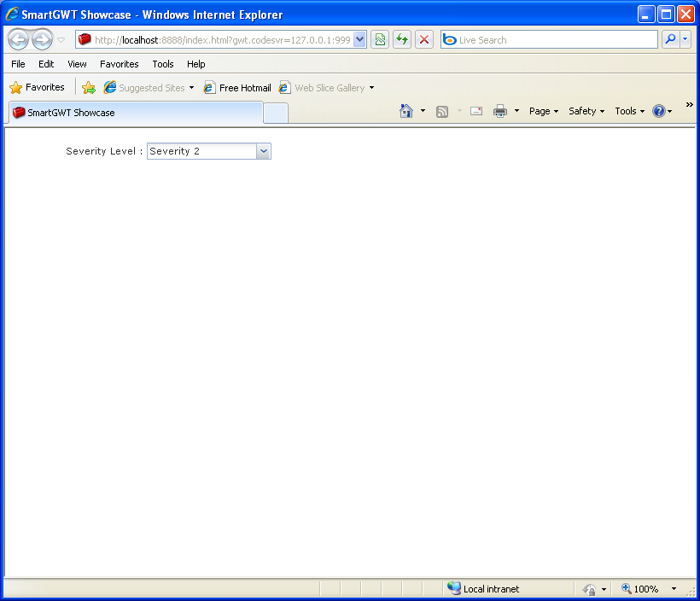
Task: Click the Home icon in command bar
Action: [x=406, y=111]
